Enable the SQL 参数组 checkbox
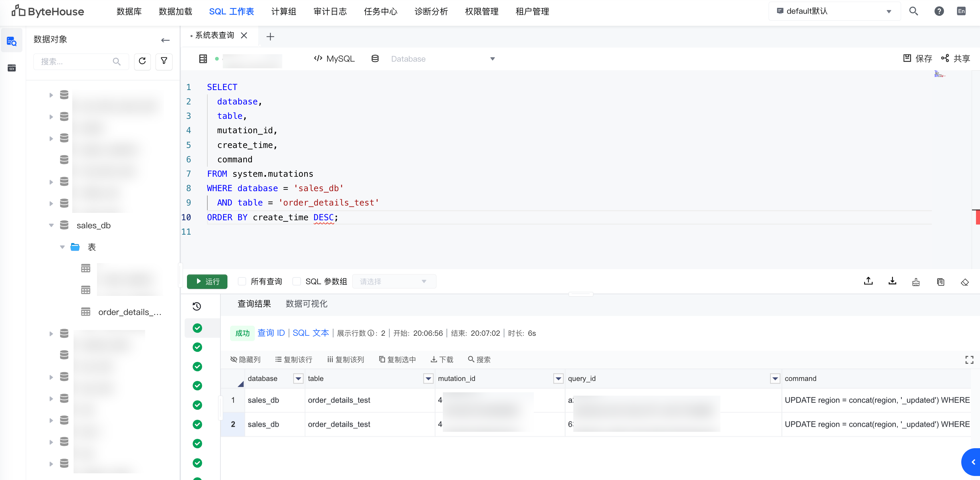Image resolution: width=980 pixels, height=480 pixels. click(x=297, y=282)
